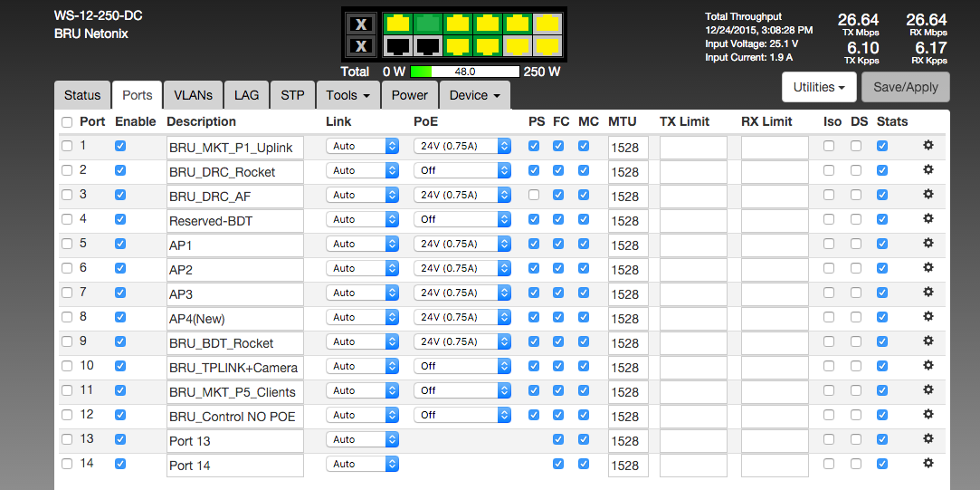This screenshot has width=980, height=490.
Task: Open Link dropdown for Port 13
Action: pos(363,439)
